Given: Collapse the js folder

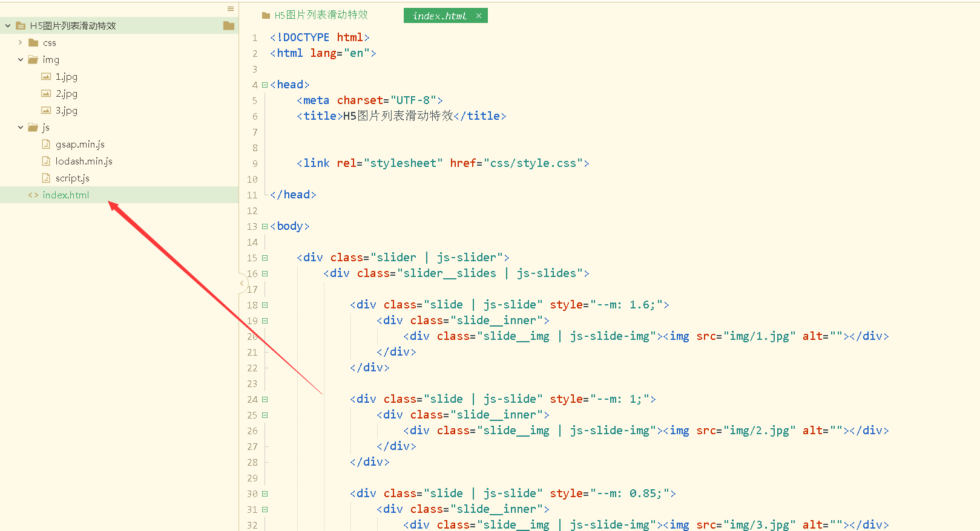Looking at the screenshot, I should (x=20, y=127).
